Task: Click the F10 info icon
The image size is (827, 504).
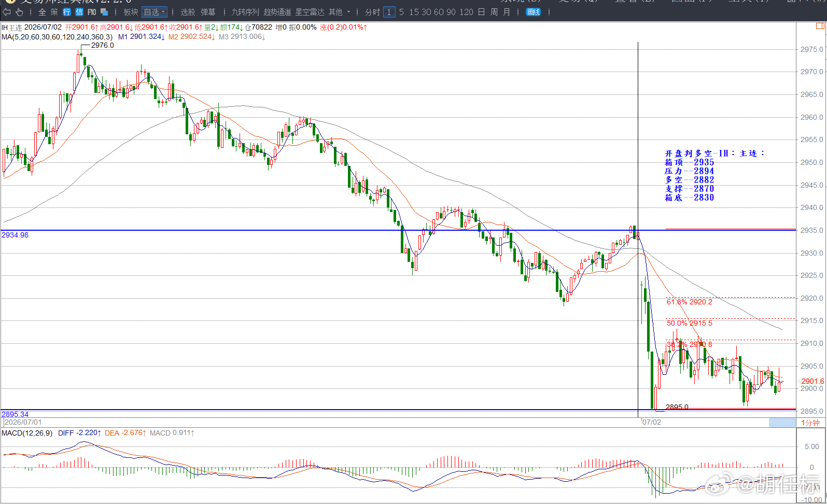Action: tap(92, 12)
